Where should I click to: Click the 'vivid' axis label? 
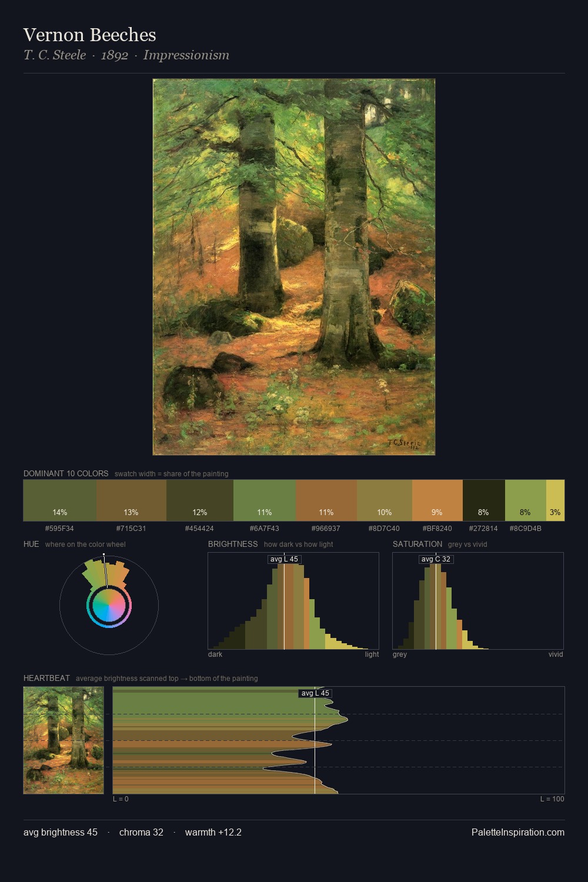(x=556, y=654)
